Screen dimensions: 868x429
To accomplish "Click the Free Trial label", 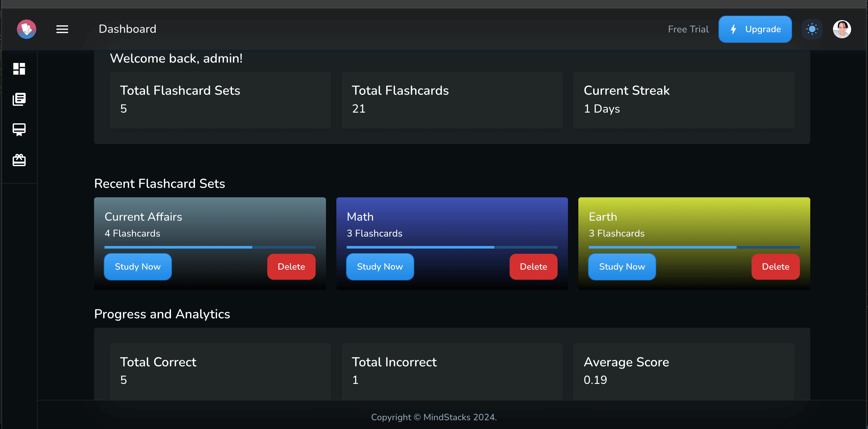I will point(688,29).
